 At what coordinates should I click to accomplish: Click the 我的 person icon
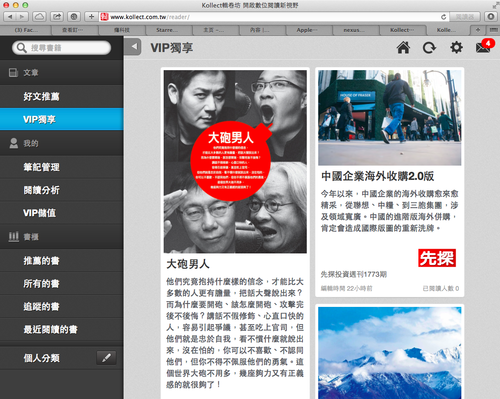pyautogui.click(x=14, y=143)
